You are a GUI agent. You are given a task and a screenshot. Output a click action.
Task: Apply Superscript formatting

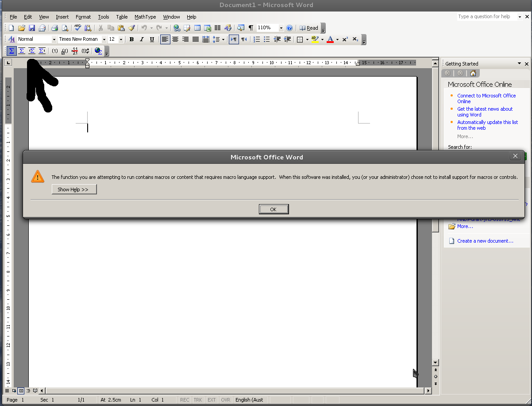pos(345,39)
